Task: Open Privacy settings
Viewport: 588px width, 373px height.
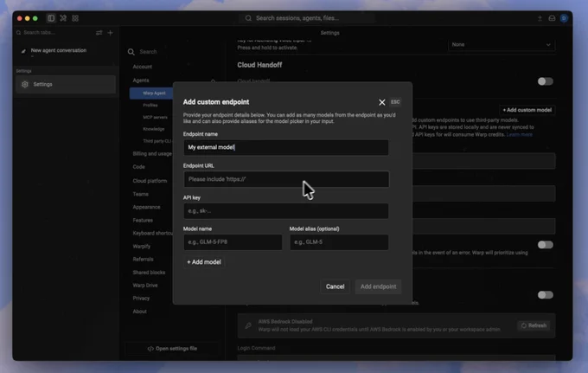Action: 141,299
